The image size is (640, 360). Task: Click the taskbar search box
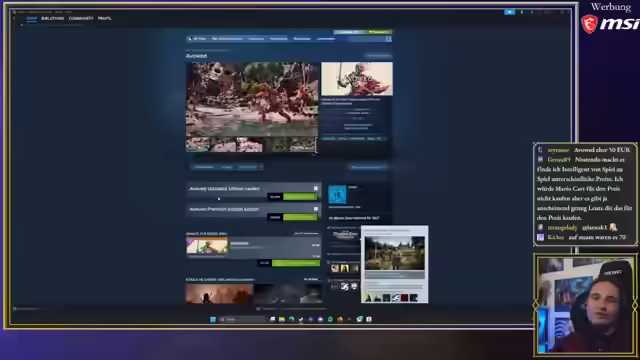coord(242,319)
